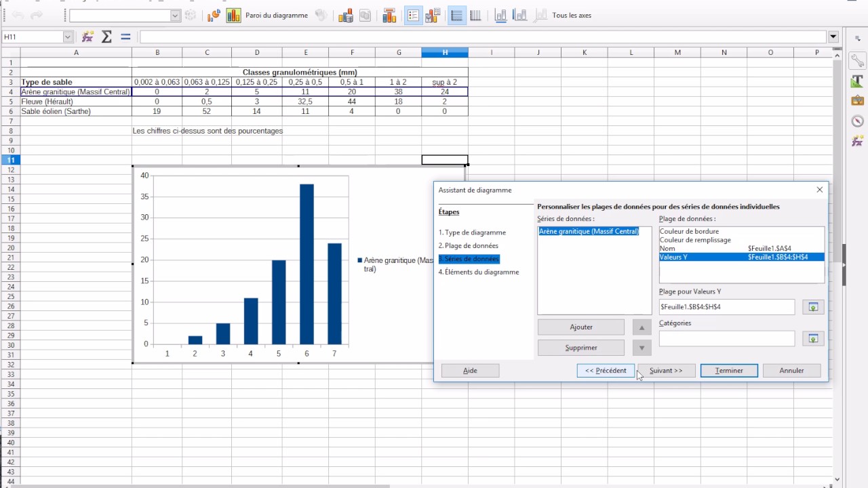Select column header H
The height and width of the screenshot is (488, 868).
tap(445, 52)
